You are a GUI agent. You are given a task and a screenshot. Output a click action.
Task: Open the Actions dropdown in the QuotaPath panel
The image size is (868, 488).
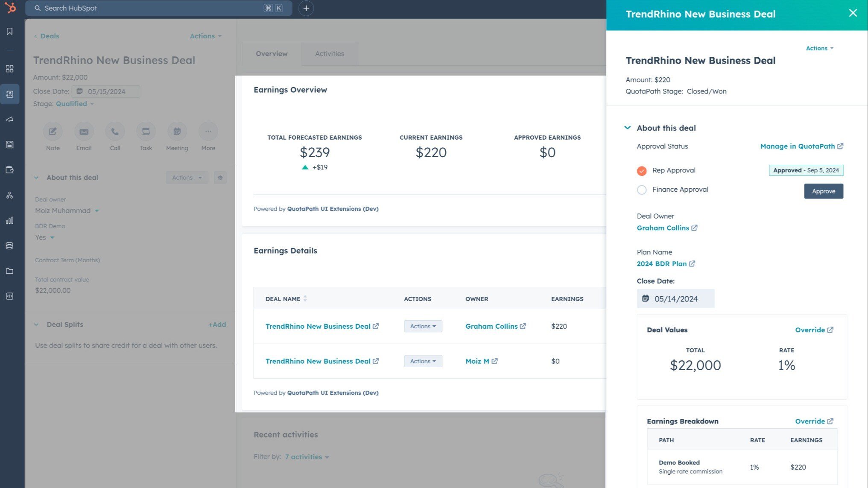818,48
